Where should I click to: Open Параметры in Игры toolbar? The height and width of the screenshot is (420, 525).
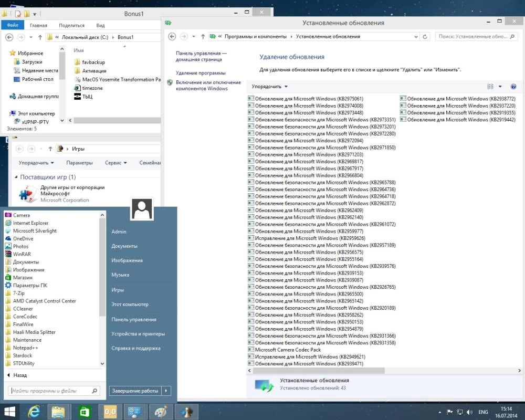coord(79,163)
